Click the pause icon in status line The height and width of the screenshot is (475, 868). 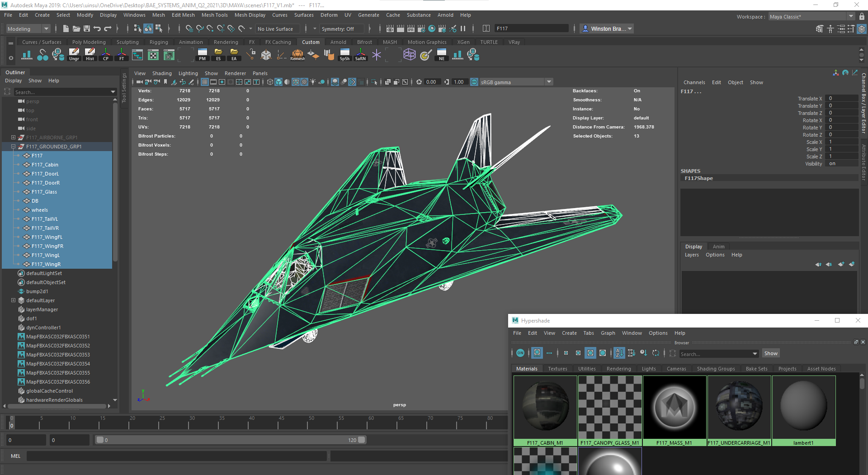click(463, 28)
